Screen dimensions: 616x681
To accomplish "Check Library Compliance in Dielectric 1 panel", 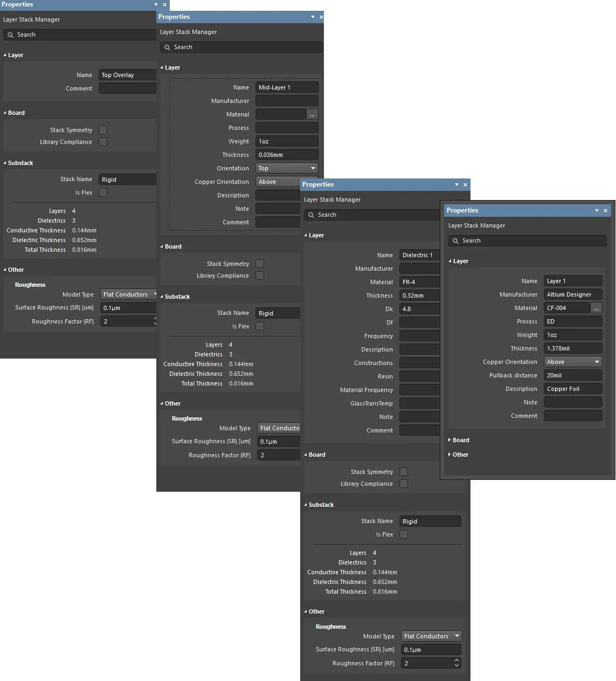I will (x=404, y=484).
